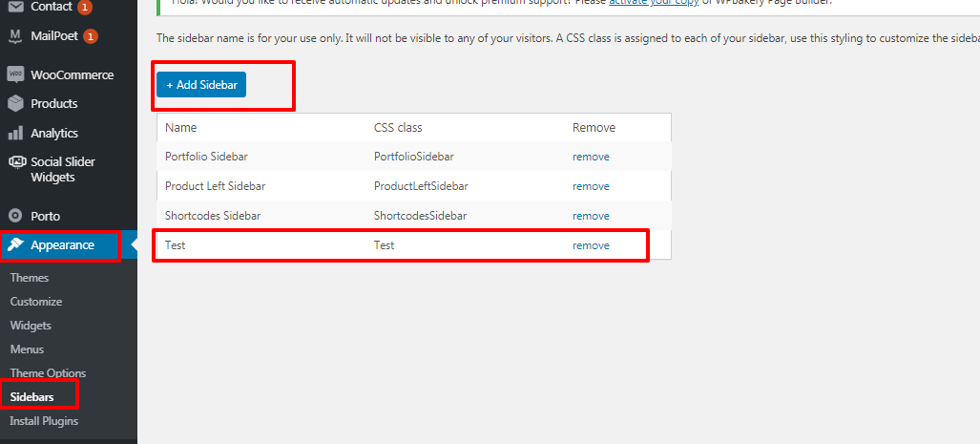Screen dimensions: 980x444
Task: Click the Contact envelope icon
Action: (15, 7)
